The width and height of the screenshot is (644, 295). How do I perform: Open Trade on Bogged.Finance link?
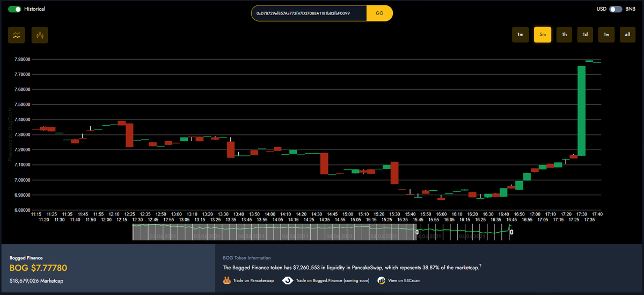333,280
